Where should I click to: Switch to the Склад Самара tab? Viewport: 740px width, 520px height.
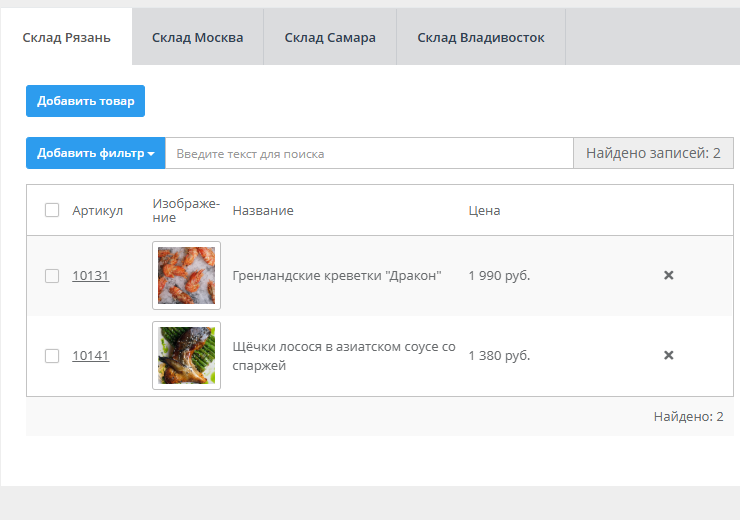(330, 38)
